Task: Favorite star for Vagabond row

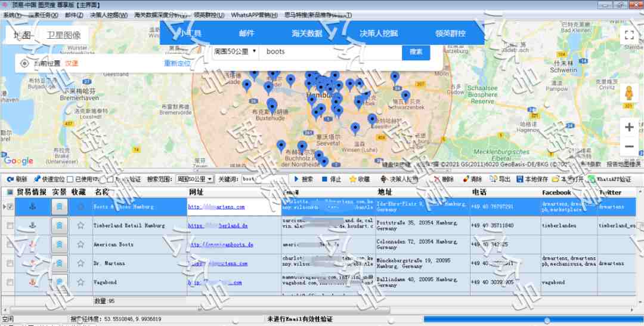Action: [81, 282]
